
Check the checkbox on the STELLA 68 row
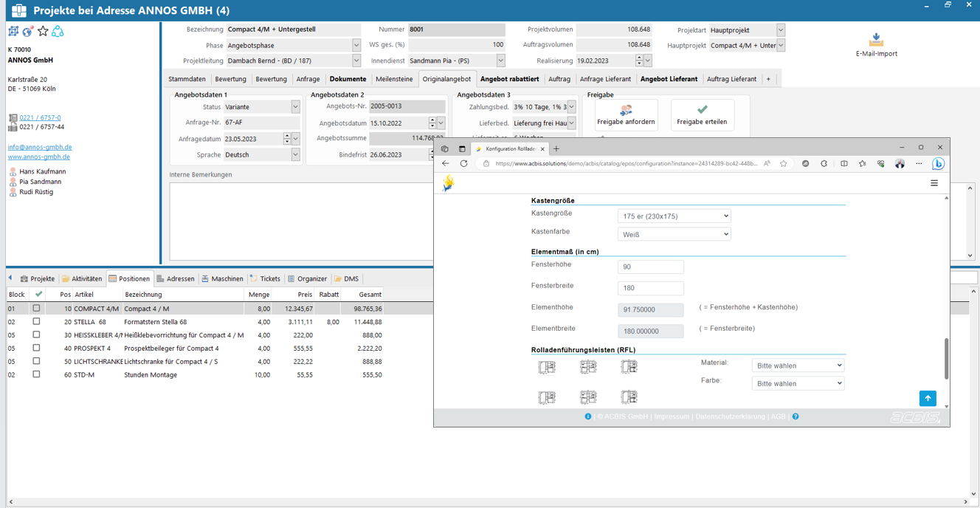click(x=35, y=321)
